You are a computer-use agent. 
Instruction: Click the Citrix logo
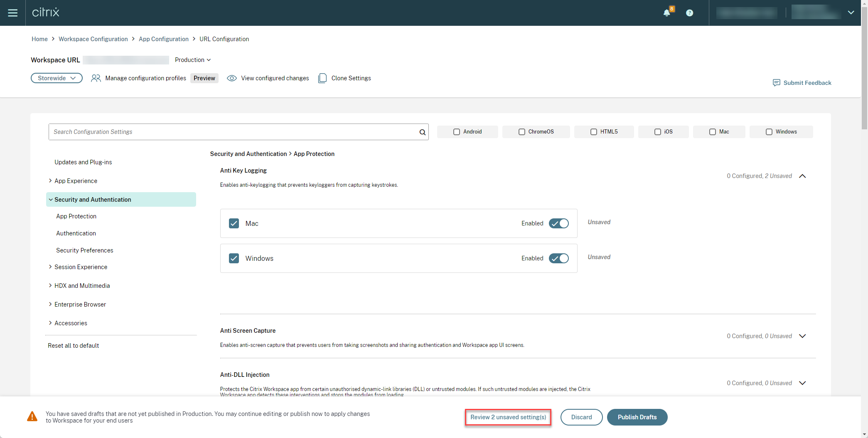pos(46,12)
